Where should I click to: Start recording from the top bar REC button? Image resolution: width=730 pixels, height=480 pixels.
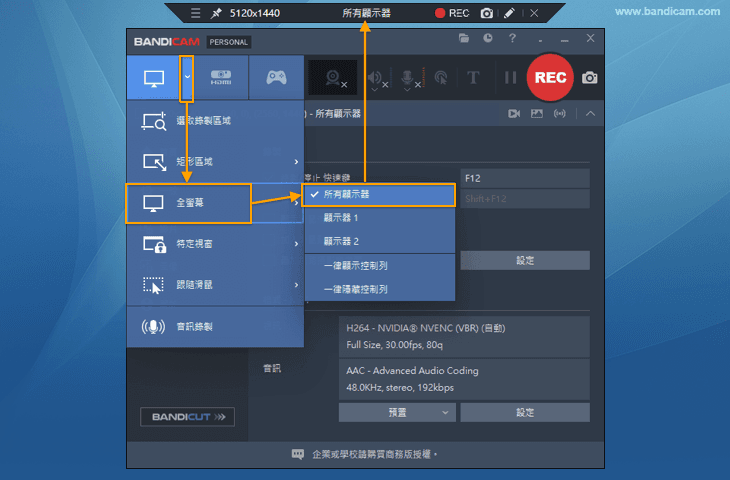(452, 13)
